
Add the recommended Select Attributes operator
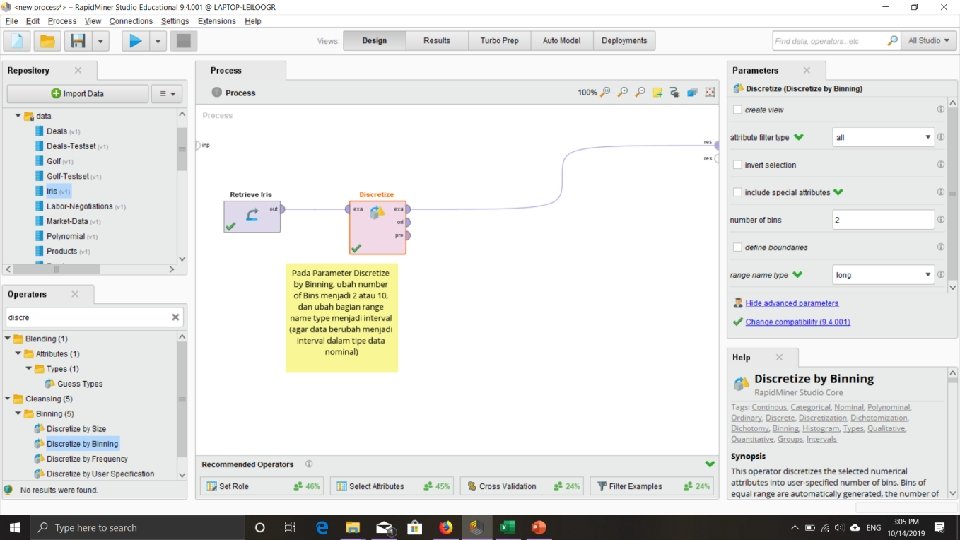(x=393, y=486)
